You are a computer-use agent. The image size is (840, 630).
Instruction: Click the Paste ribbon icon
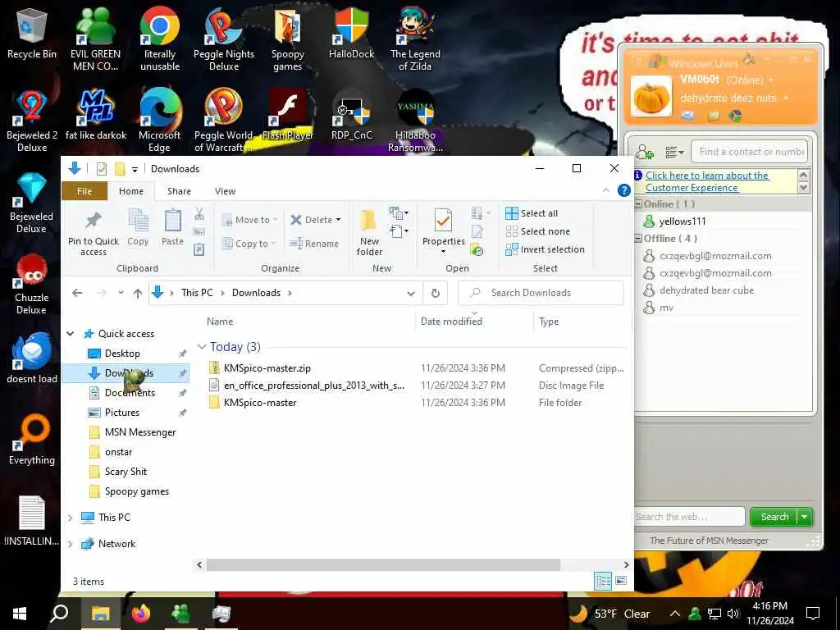coord(172,228)
